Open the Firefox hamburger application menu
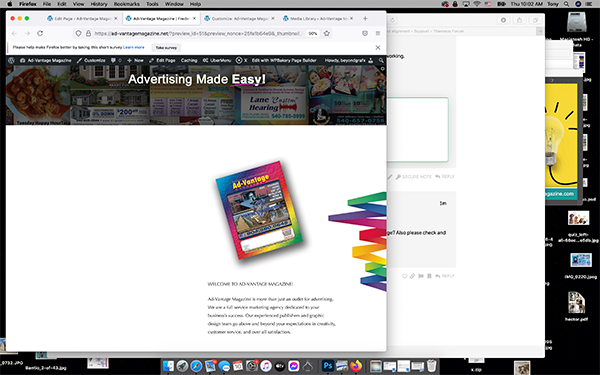 378,33
